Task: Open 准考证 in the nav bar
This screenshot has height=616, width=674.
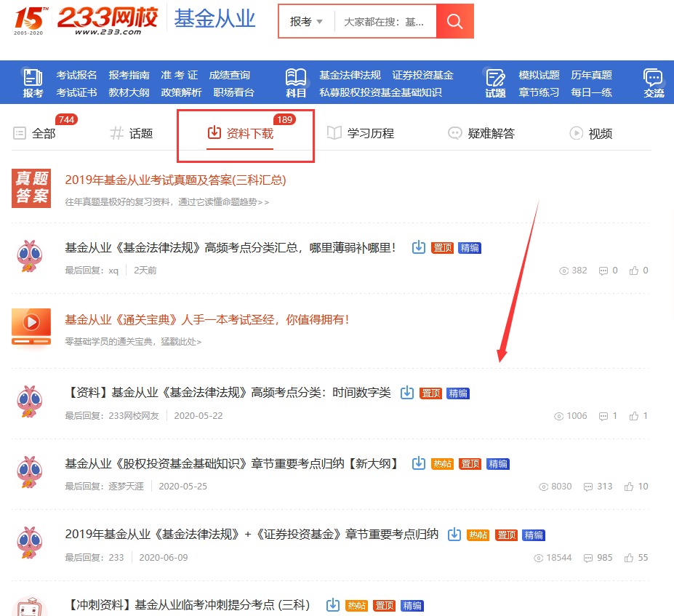Action: [180, 75]
